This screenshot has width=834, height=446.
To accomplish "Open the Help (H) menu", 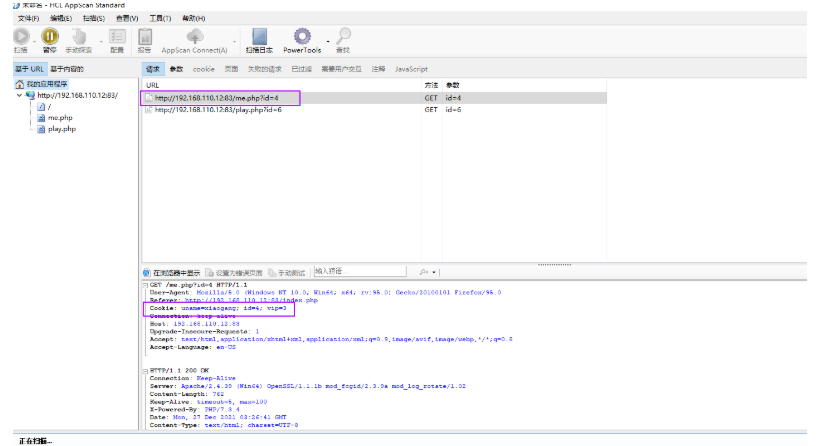I will click(194, 18).
